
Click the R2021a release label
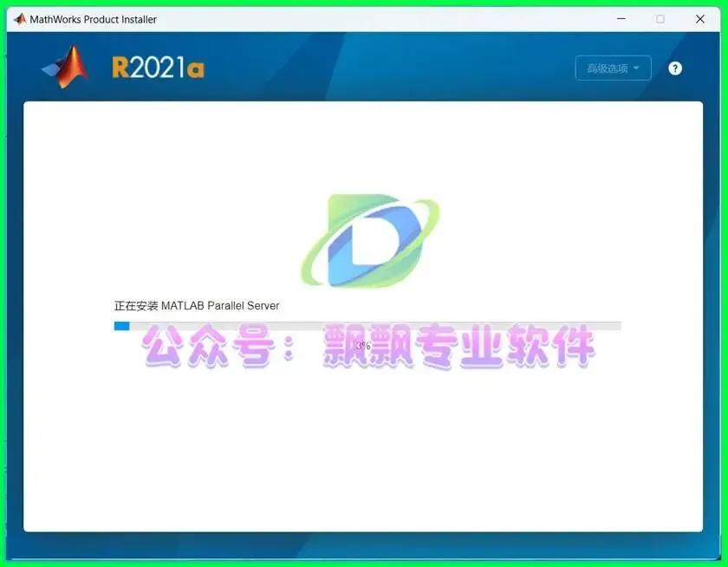tap(158, 68)
